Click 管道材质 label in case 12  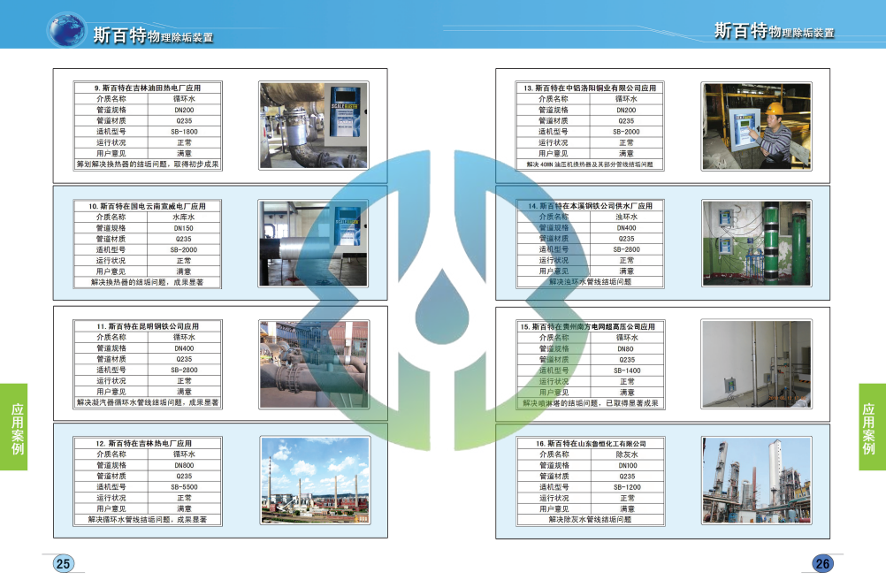[111, 477]
